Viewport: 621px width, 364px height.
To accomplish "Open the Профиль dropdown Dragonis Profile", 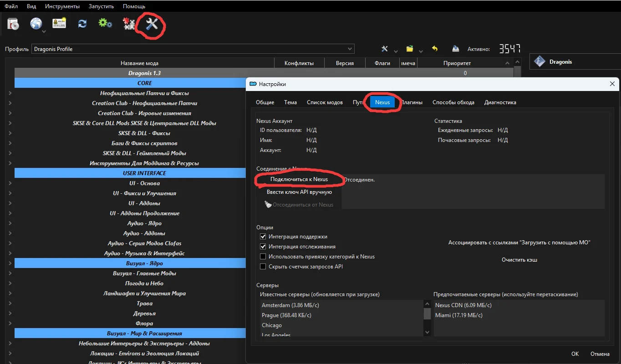I will click(x=193, y=49).
